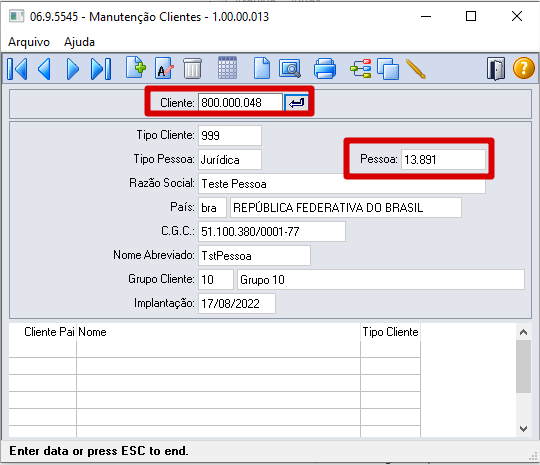This screenshot has height=465, width=540.
Task: Open help via orange question icon
Action: pos(523,68)
